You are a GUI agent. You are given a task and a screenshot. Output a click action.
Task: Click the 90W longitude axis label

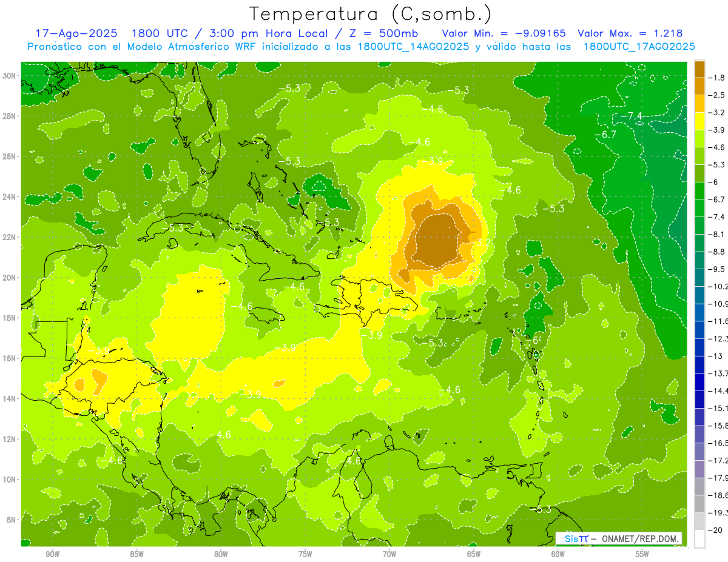[x=52, y=554]
